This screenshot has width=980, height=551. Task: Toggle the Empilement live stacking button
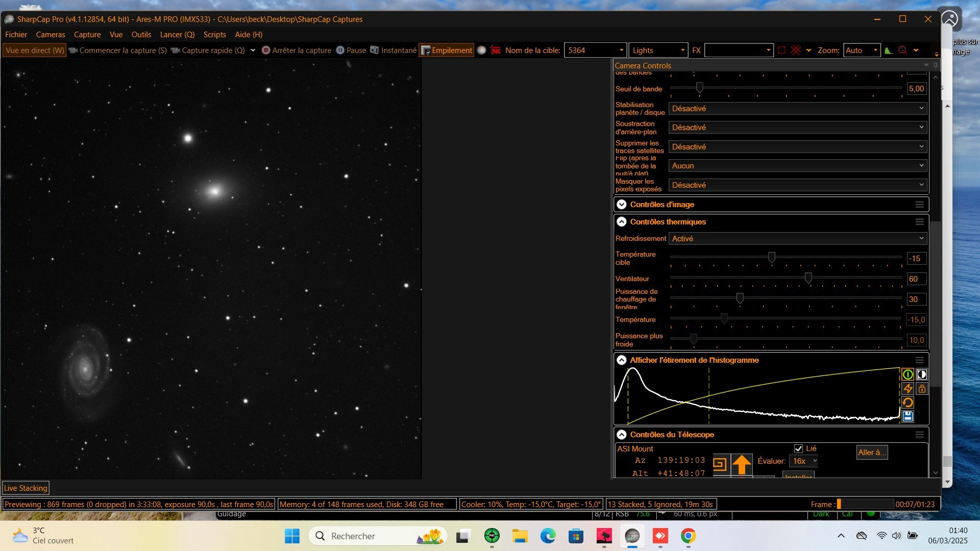[447, 50]
